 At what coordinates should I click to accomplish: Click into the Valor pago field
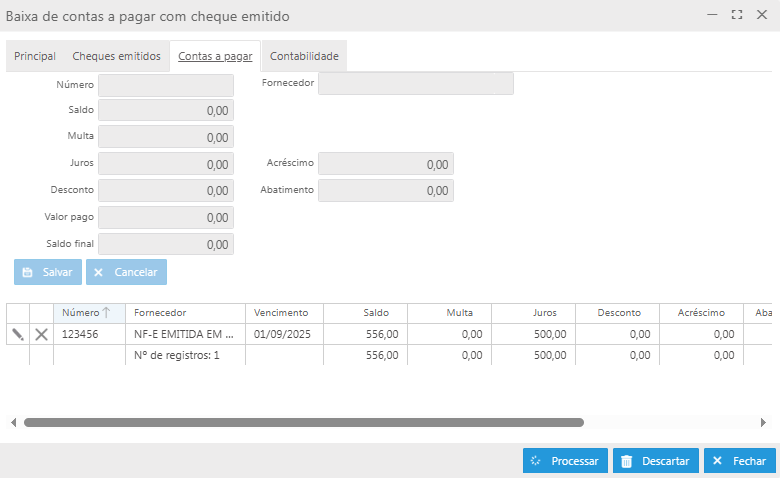(x=166, y=217)
